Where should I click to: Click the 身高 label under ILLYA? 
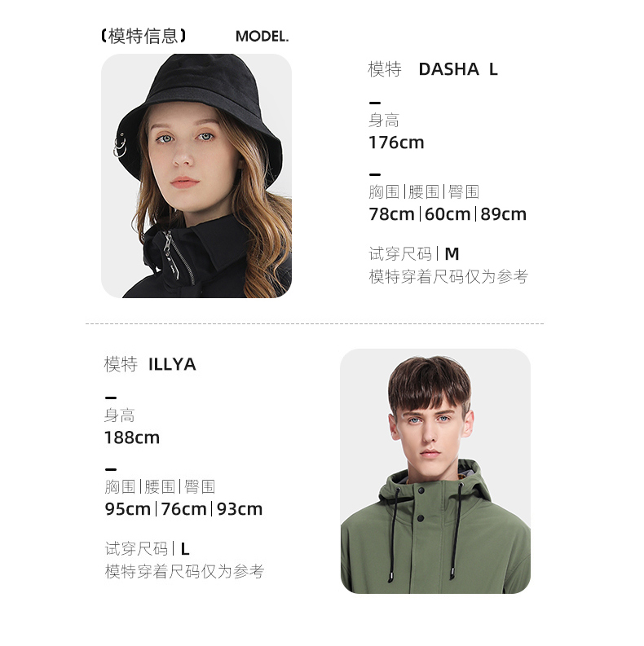point(120,415)
